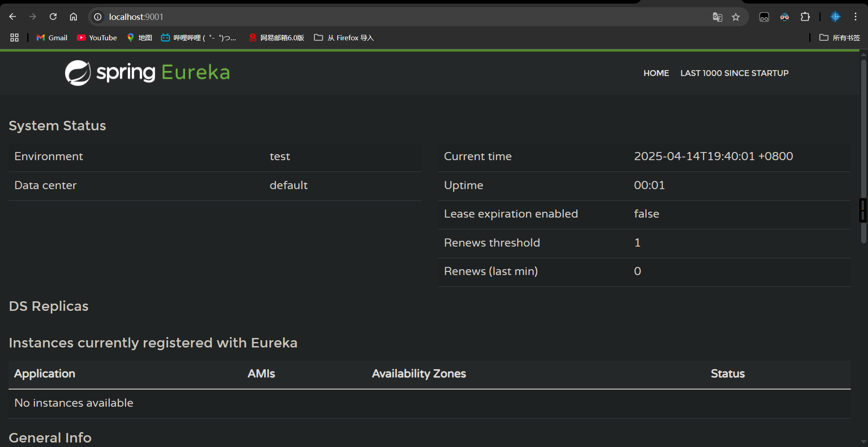
Task: Open the extensions puzzle icon
Action: coord(805,17)
